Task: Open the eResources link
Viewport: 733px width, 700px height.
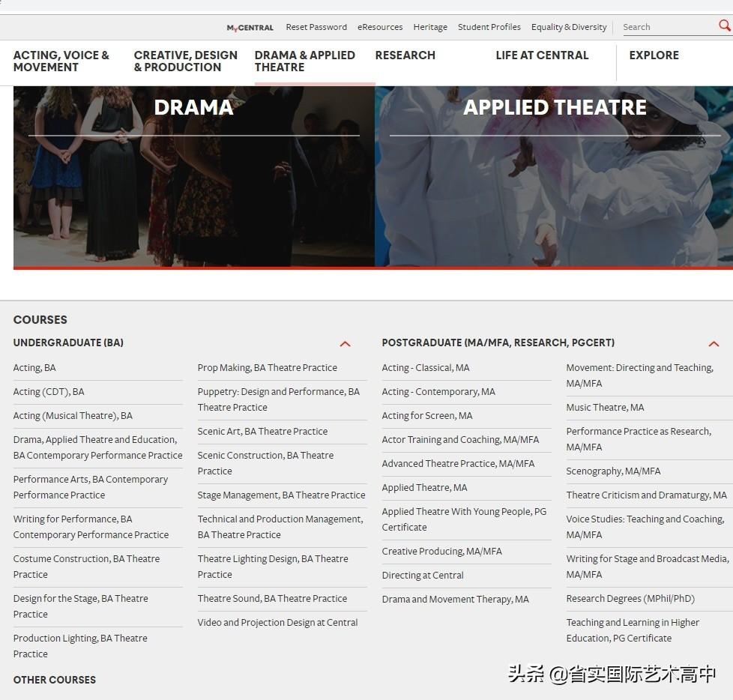Action: [x=380, y=27]
